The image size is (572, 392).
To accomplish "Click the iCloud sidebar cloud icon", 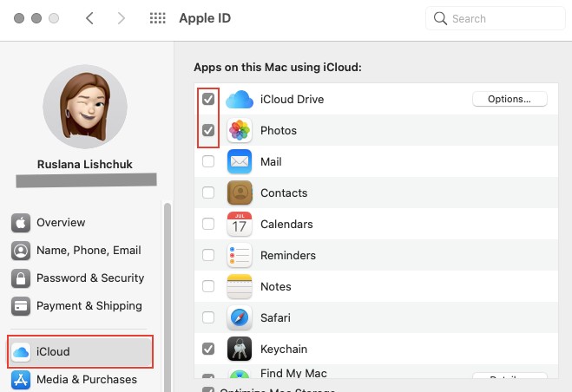I will (x=21, y=352).
